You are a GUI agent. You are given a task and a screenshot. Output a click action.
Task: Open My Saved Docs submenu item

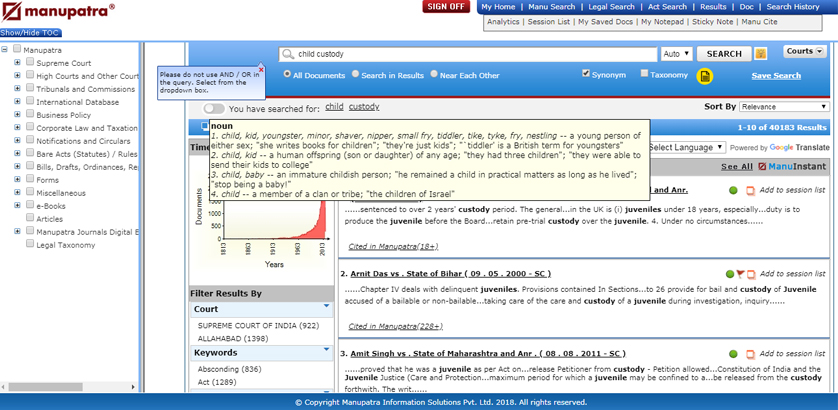pyautogui.click(x=607, y=22)
